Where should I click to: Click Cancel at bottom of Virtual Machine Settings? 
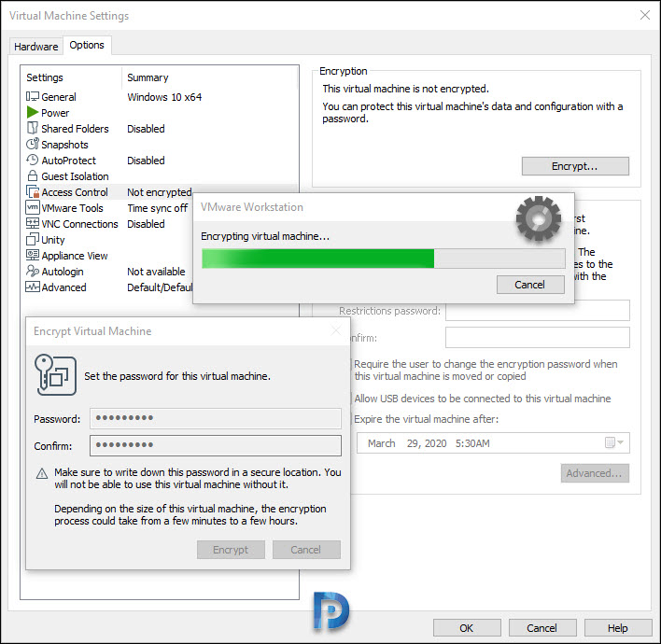[x=542, y=628]
